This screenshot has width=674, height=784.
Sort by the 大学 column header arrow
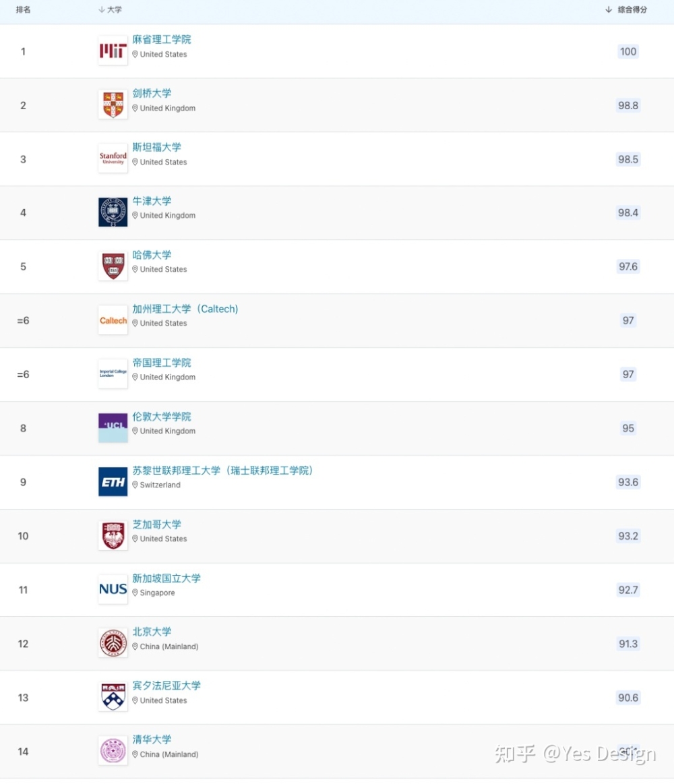click(x=102, y=9)
